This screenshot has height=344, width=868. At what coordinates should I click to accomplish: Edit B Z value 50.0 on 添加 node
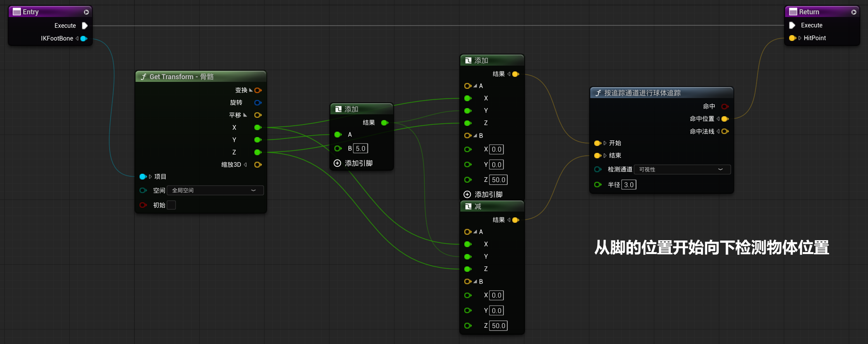[498, 180]
